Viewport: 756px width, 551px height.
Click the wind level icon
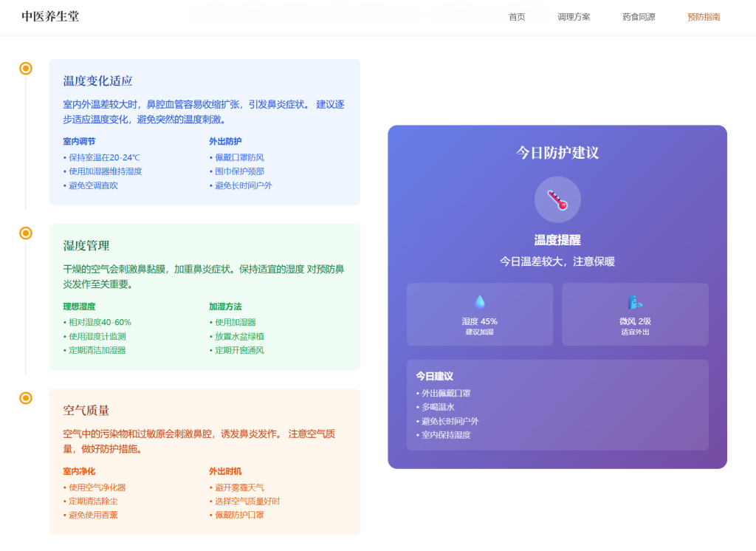coord(635,301)
